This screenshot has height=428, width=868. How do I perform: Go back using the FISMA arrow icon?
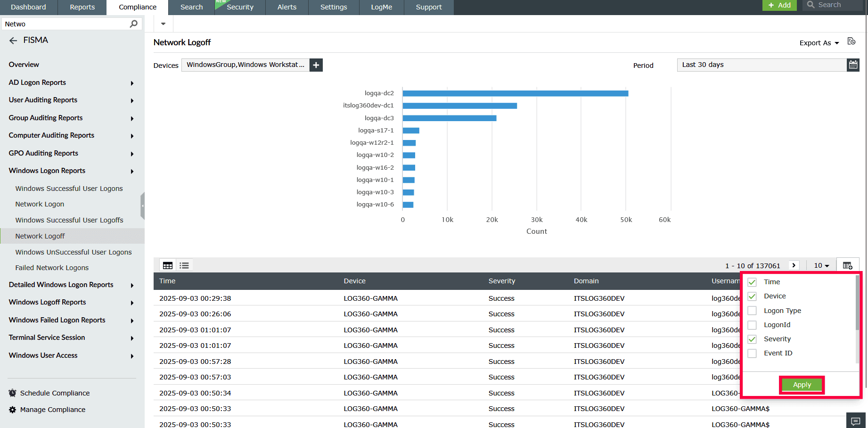[13, 41]
